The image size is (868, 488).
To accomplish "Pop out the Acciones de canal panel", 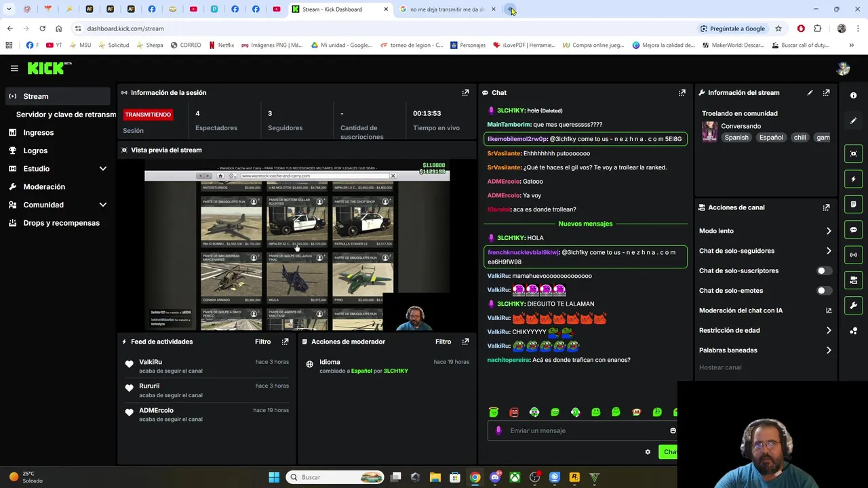I will coord(826,207).
